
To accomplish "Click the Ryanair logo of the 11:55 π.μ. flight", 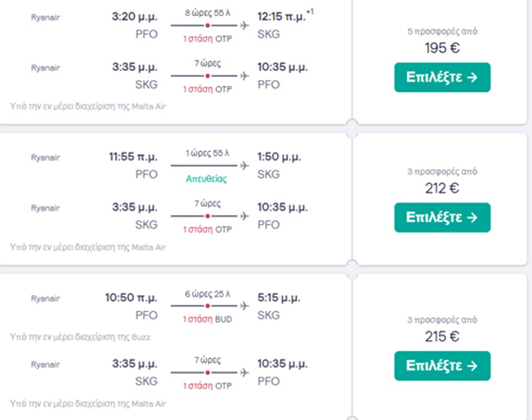I will coord(46,157).
